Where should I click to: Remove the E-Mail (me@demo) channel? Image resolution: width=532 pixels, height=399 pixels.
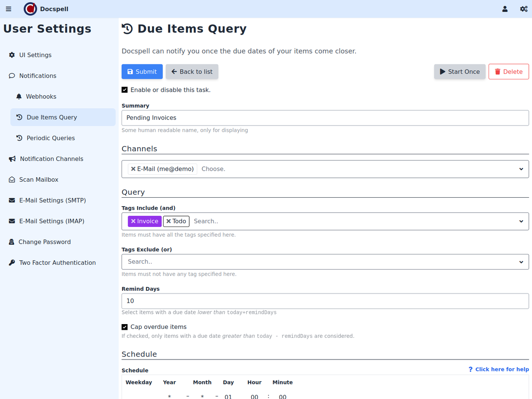pyautogui.click(x=133, y=169)
